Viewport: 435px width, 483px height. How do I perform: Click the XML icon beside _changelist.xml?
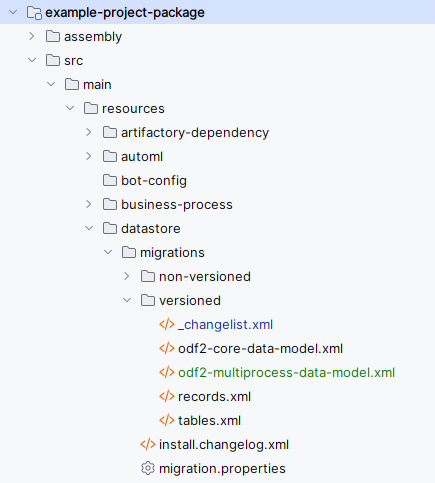click(x=167, y=324)
